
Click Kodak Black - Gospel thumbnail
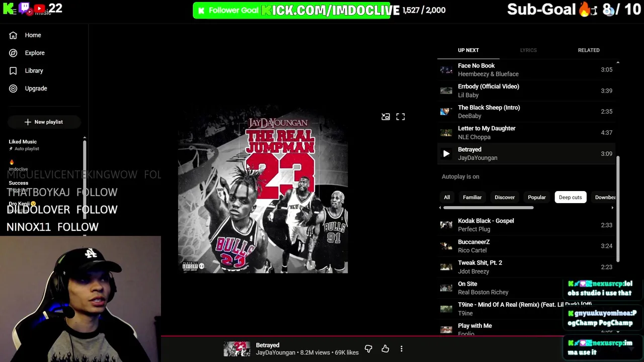tap(446, 225)
